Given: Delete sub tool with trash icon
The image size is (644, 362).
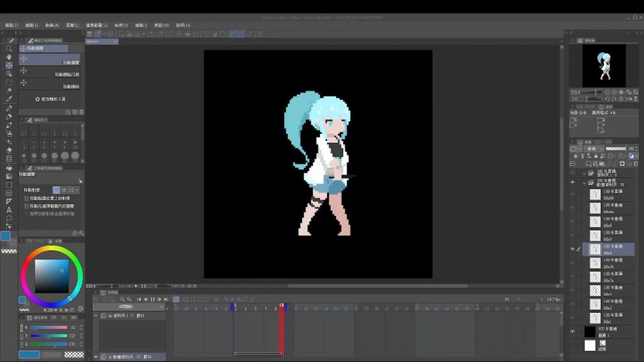Looking at the screenshot, I should (x=81, y=112).
